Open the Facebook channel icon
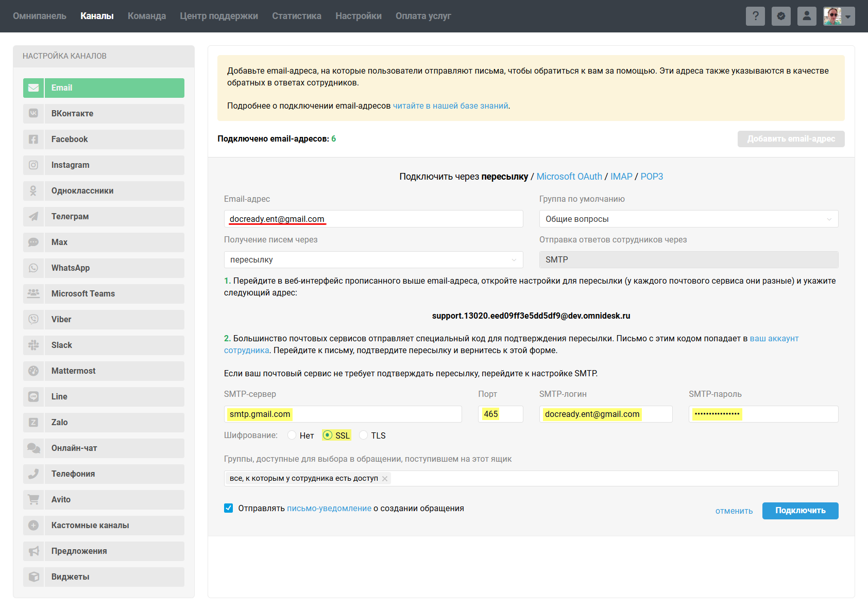Screen dimensions: 868x611 [33, 139]
